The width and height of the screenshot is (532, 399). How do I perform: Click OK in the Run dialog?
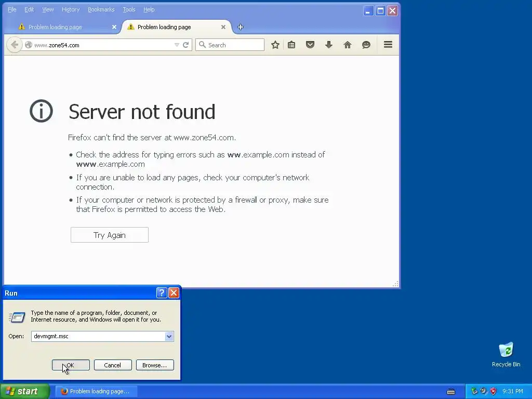pos(71,365)
